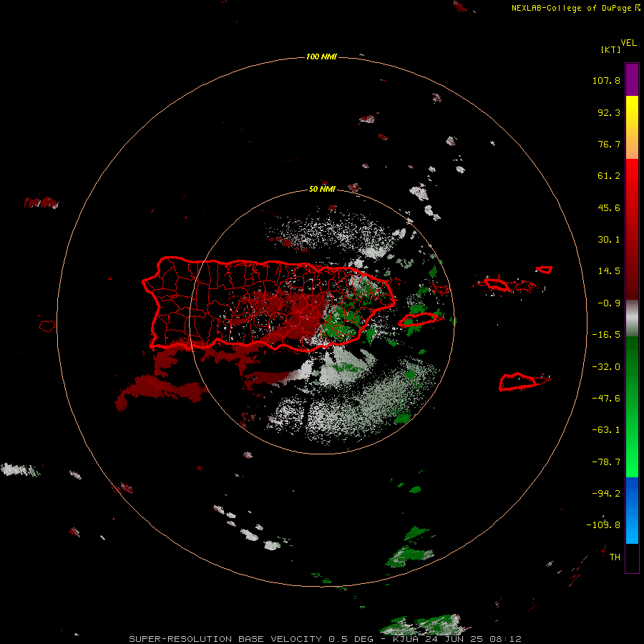The height and width of the screenshot is (644, 644).
Task: Click the -78.7 legend value
Action: [606, 462]
